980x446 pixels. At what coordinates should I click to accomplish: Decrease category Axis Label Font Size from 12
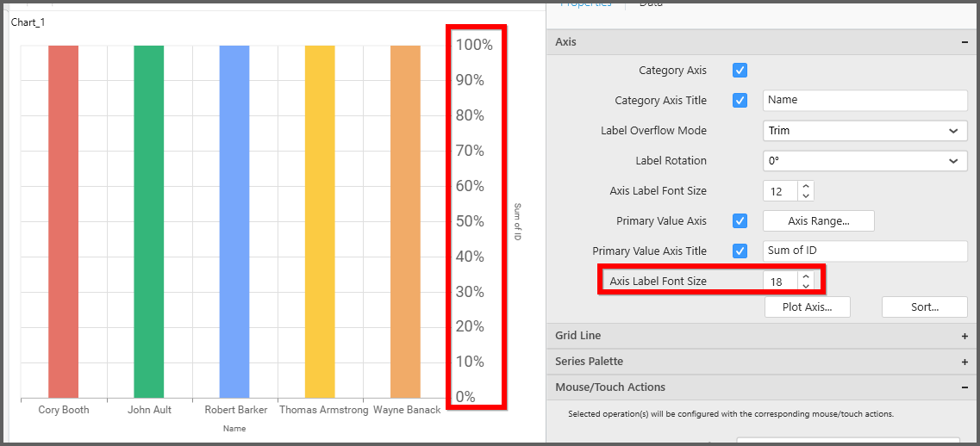805,195
